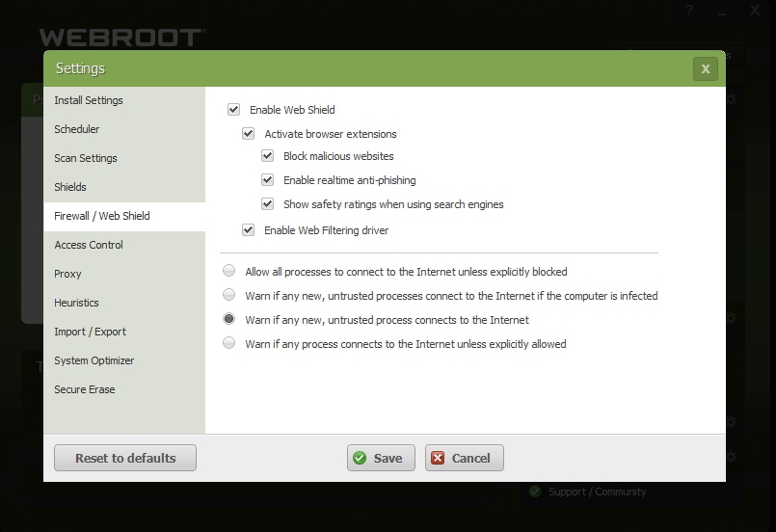The width and height of the screenshot is (776, 532).
Task: Switch to Heuristics section
Action: (x=124, y=303)
